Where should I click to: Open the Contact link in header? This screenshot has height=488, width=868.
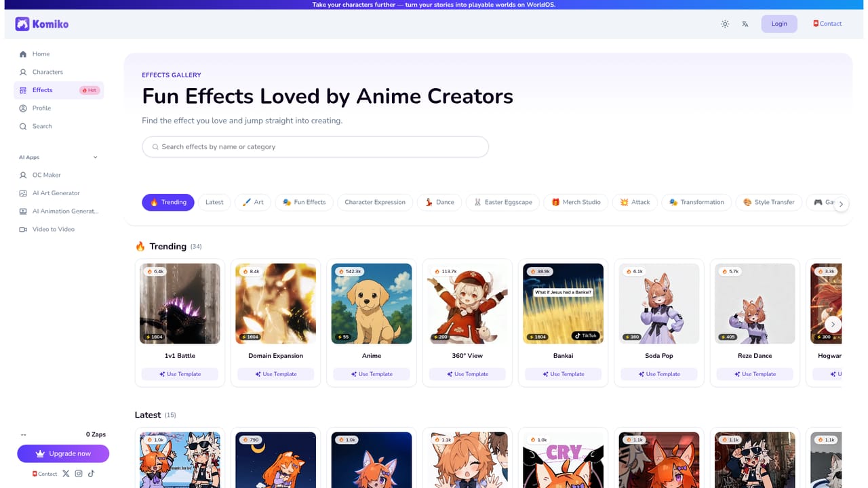827,24
